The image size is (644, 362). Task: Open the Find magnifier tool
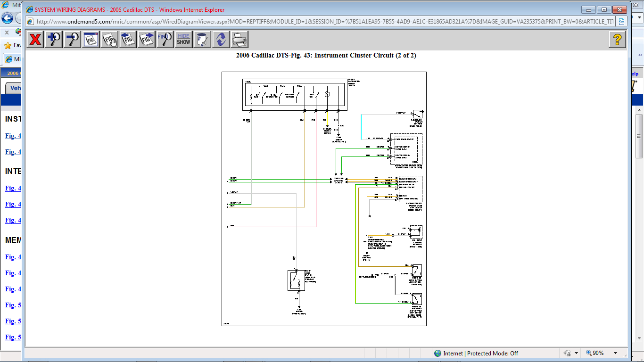point(165,39)
